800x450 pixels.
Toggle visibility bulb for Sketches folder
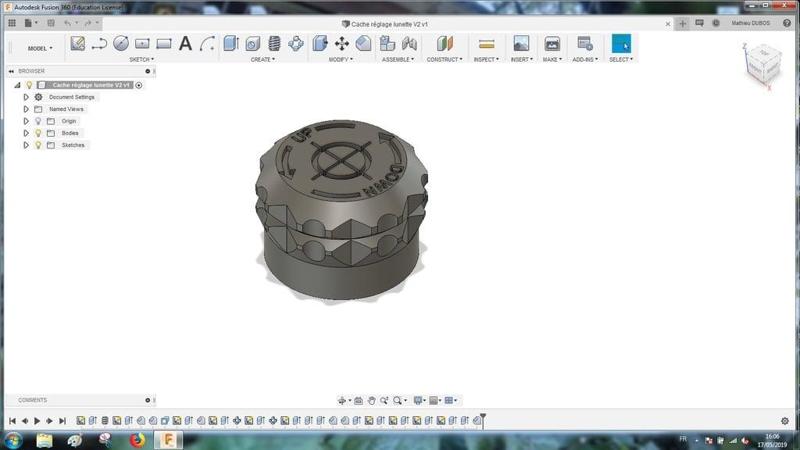click(x=38, y=145)
